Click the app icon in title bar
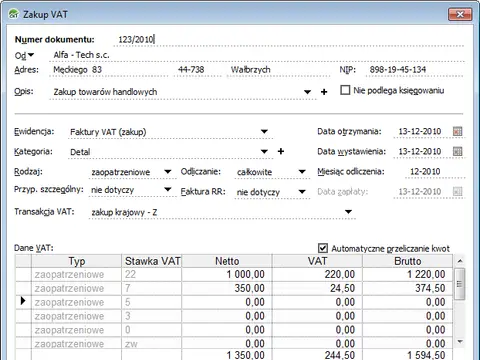 coord(14,14)
